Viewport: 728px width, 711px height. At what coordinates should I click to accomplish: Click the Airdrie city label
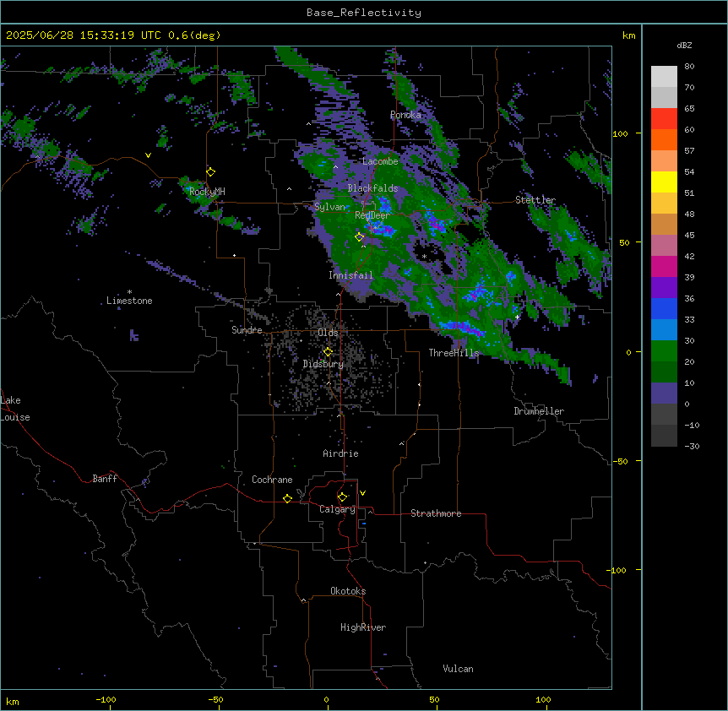coord(341,453)
